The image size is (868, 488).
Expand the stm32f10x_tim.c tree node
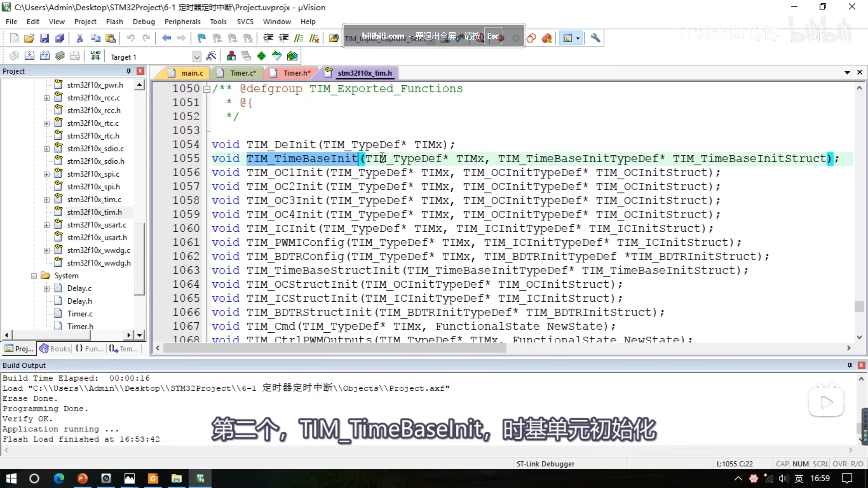point(46,200)
